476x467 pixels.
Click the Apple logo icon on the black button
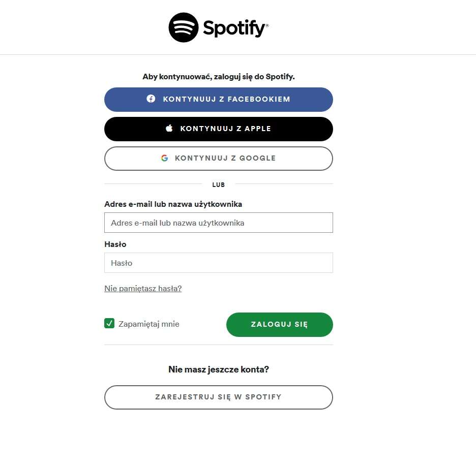(x=168, y=128)
